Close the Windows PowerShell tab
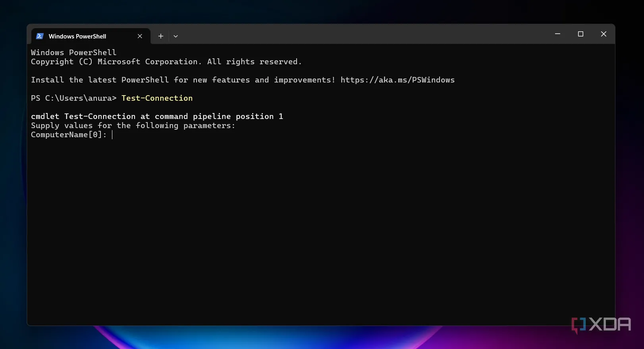The height and width of the screenshot is (349, 644). click(x=140, y=36)
